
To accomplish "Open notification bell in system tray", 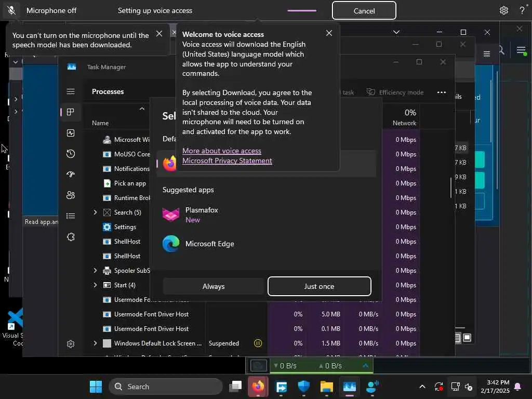I will click(518, 387).
